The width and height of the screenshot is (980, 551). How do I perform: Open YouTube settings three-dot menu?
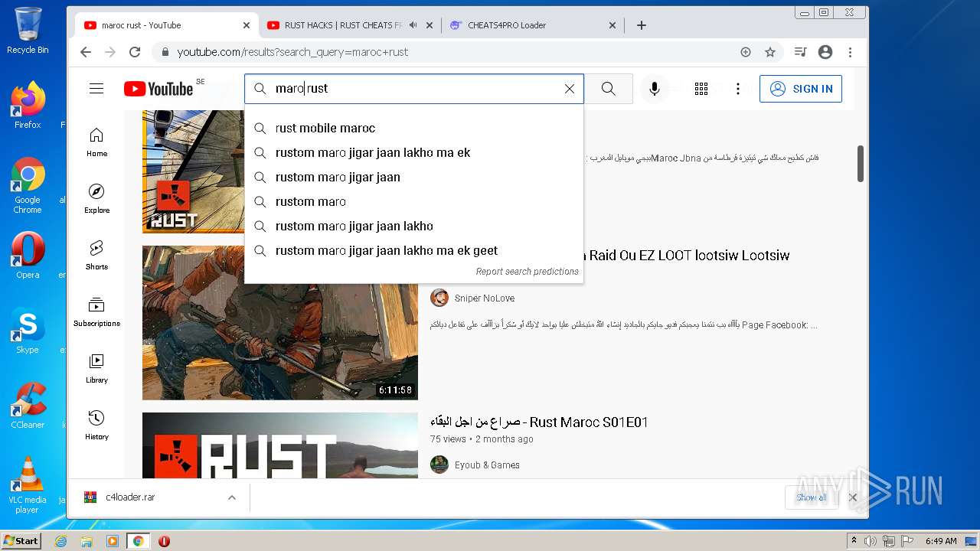(x=738, y=89)
